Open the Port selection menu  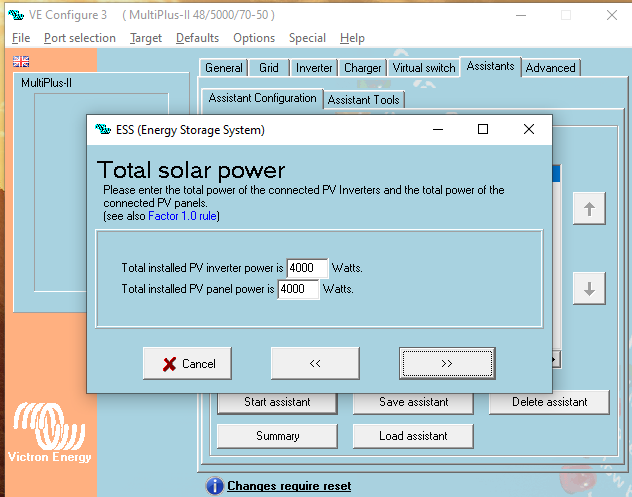[80, 38]
